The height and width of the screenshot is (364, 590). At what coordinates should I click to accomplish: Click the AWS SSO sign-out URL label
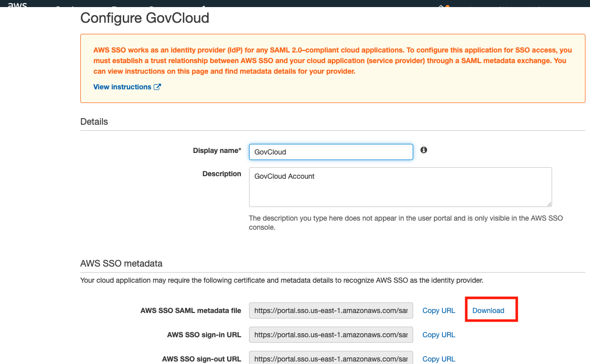[202, 359]
